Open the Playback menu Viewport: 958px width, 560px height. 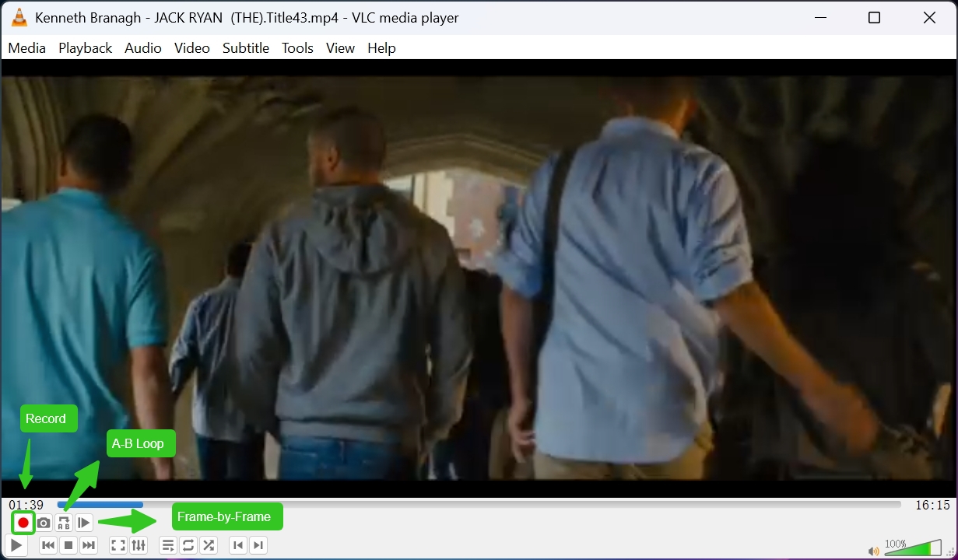(x=85, y=47)
